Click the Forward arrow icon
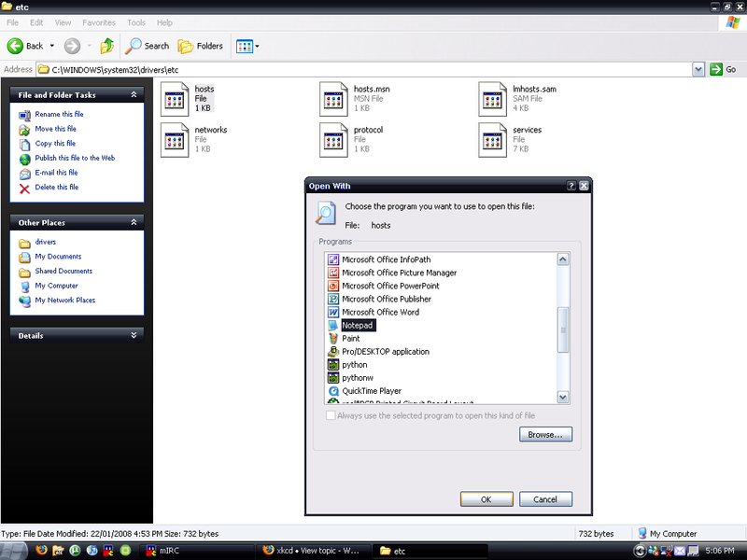 point(72,46)
